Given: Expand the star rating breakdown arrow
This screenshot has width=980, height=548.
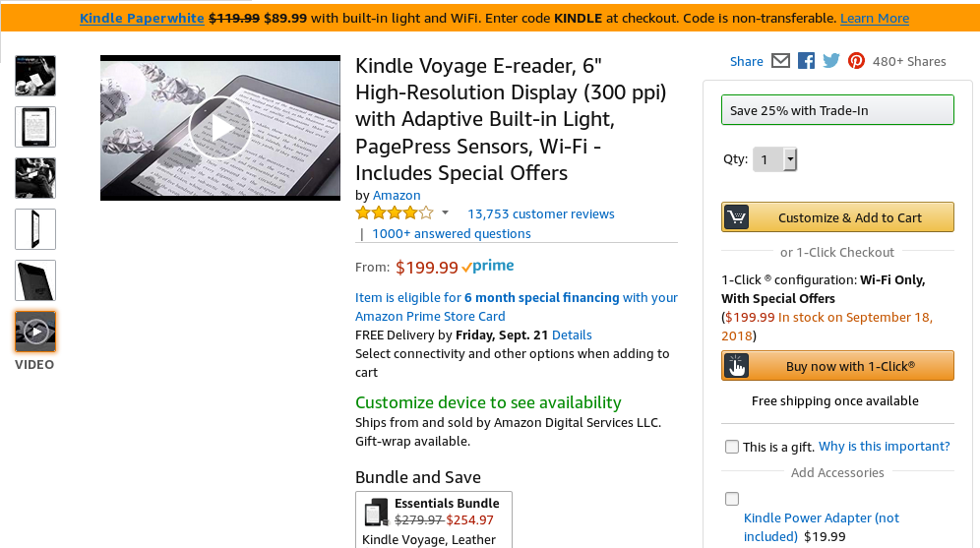Looking at the screenshot, I should [445, 213].
